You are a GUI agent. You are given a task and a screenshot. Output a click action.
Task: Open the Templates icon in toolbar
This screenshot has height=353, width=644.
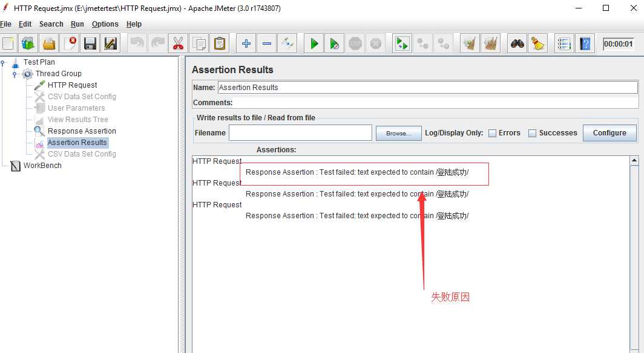(x=28, y=43)
